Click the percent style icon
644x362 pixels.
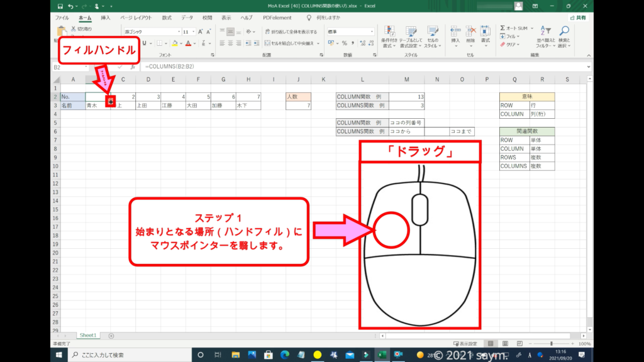coord(344,43)
